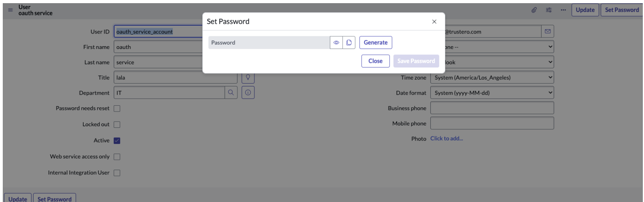Click into the Password input field
This screenshot has width=644, height=202.
coord(269,43)
